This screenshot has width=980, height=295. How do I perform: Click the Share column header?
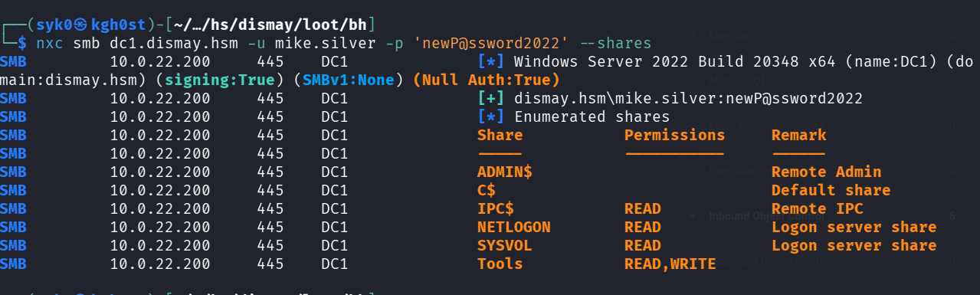[x=500, y=136]
